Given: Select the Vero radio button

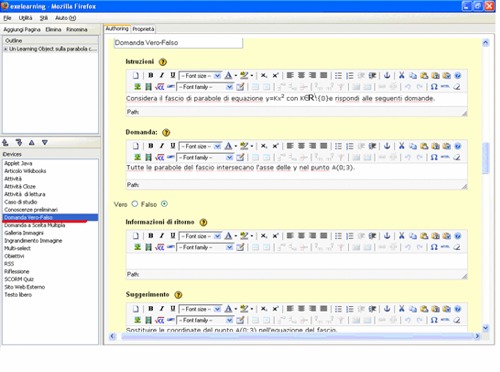Looking at the screenshot, I should click(135, 204).
